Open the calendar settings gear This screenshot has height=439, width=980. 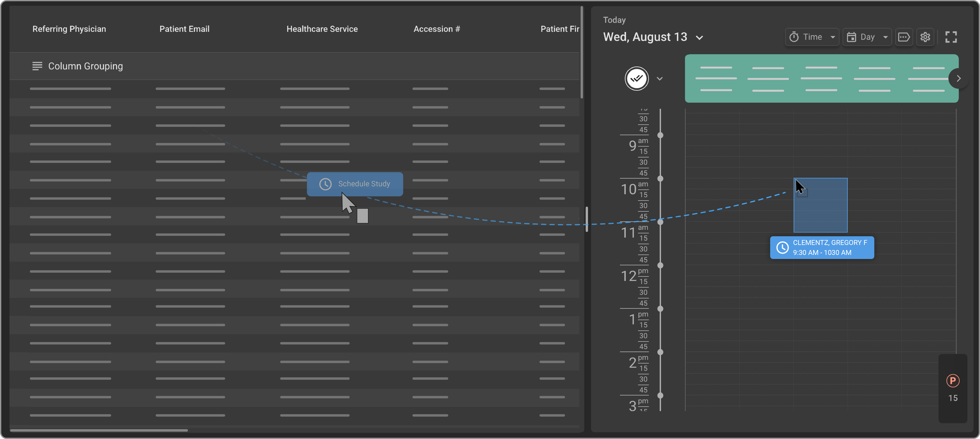[925, 37]
